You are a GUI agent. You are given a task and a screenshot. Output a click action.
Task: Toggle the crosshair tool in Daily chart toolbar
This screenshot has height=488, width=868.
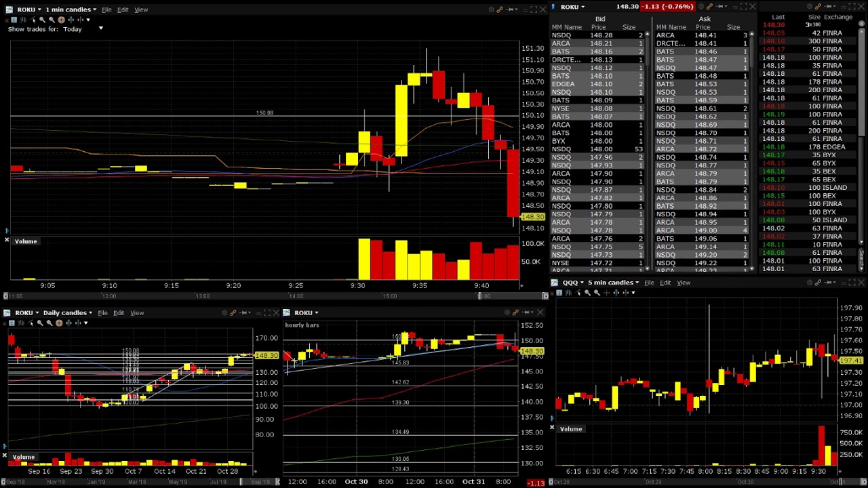[x=59, y=323]
